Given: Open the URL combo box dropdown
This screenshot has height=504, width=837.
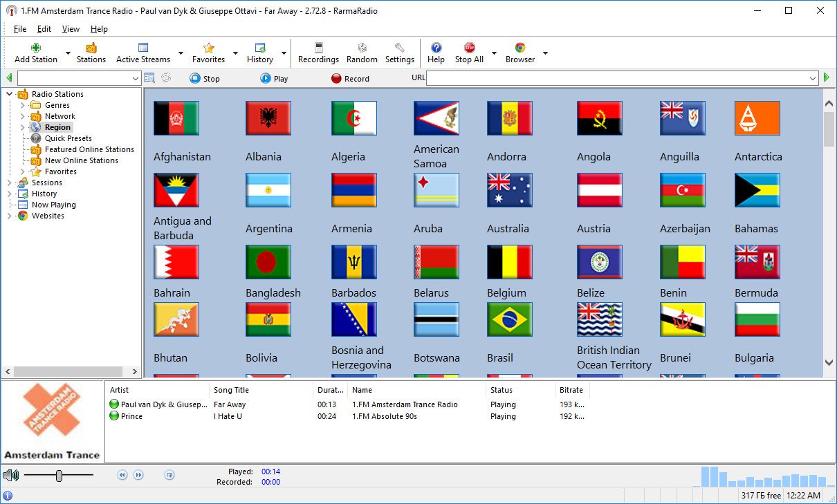Looking at the screenshot, I should point(813,79).
